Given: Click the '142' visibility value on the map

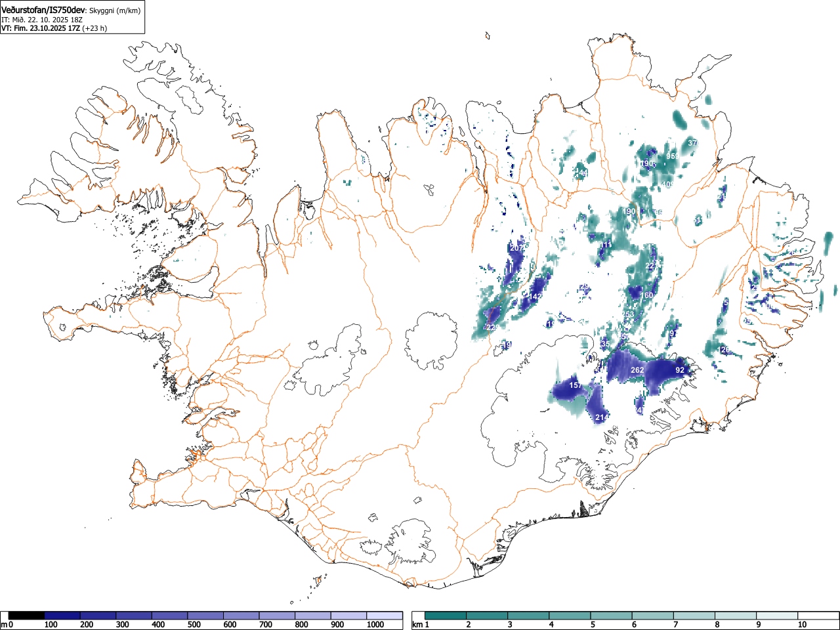Looking at the screenshot, I should (535, 297).
